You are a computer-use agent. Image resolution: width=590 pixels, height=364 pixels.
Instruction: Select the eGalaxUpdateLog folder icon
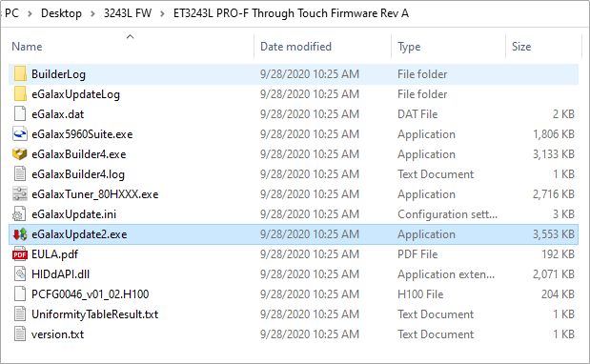pyautogui.click(x=20, y=93)
